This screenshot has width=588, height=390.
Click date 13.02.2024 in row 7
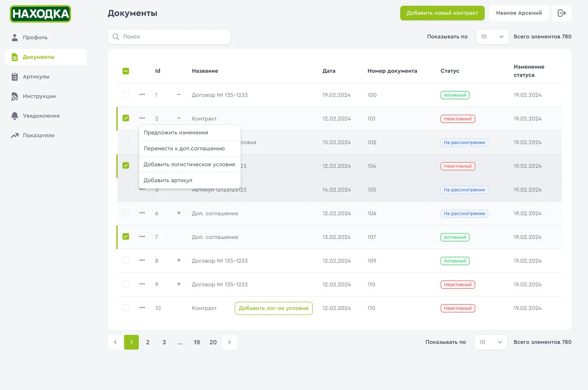[x=336, y=237]
